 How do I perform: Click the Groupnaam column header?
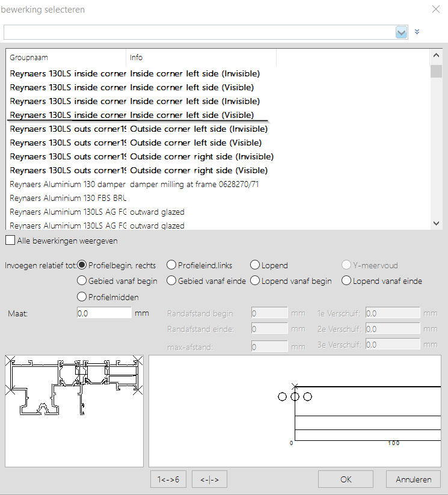click(x=66, y=58)
